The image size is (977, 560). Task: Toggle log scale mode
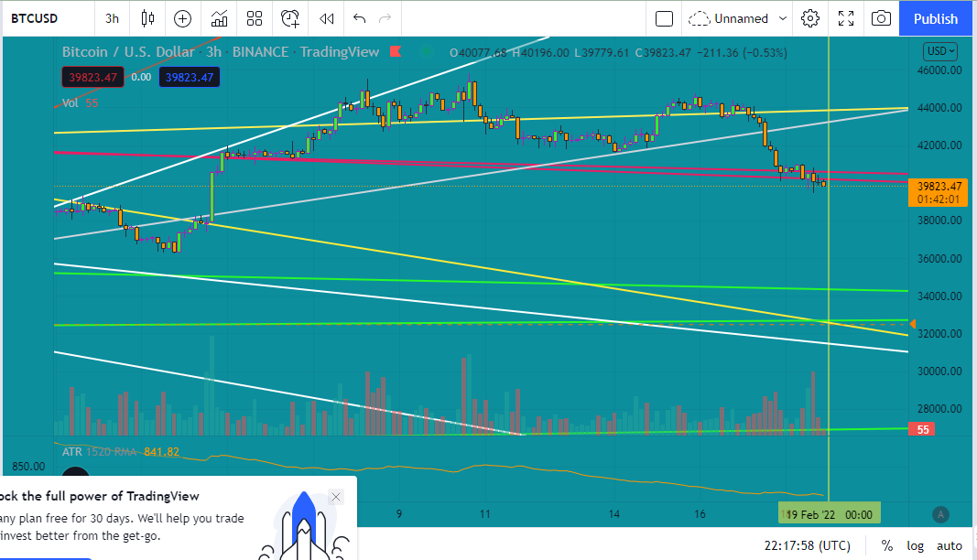tap(915, 545)
